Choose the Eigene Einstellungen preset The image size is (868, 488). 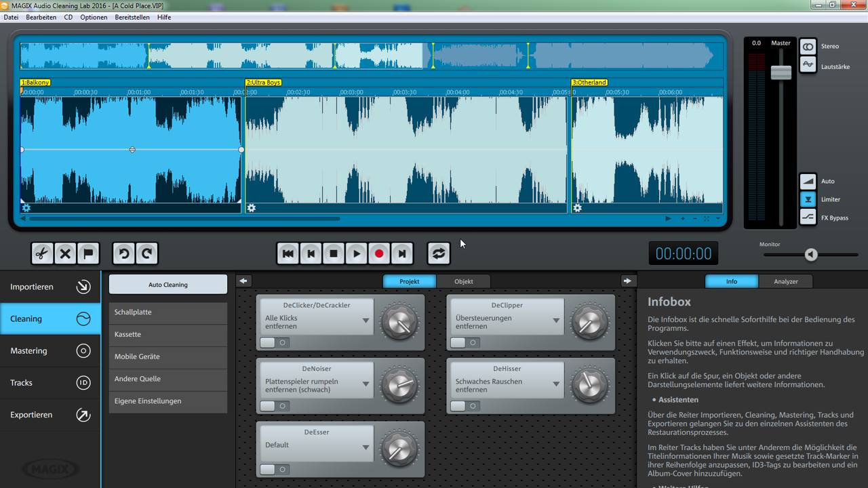click(x=168, y=401)
